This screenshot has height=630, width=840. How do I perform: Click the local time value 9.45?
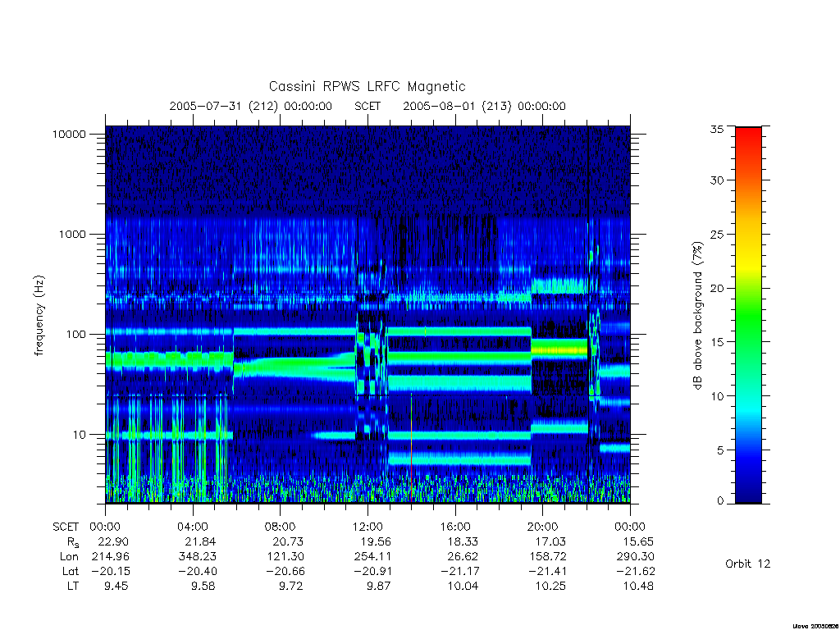116,586
